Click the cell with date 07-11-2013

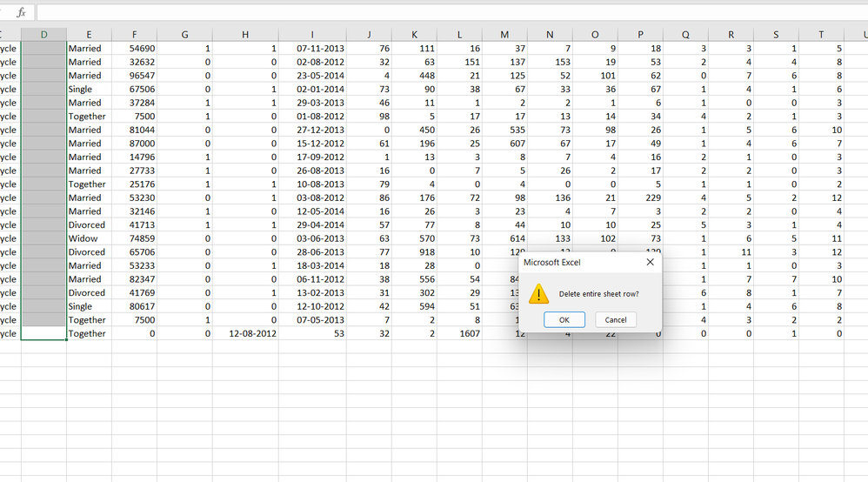[x=312, y=48]
